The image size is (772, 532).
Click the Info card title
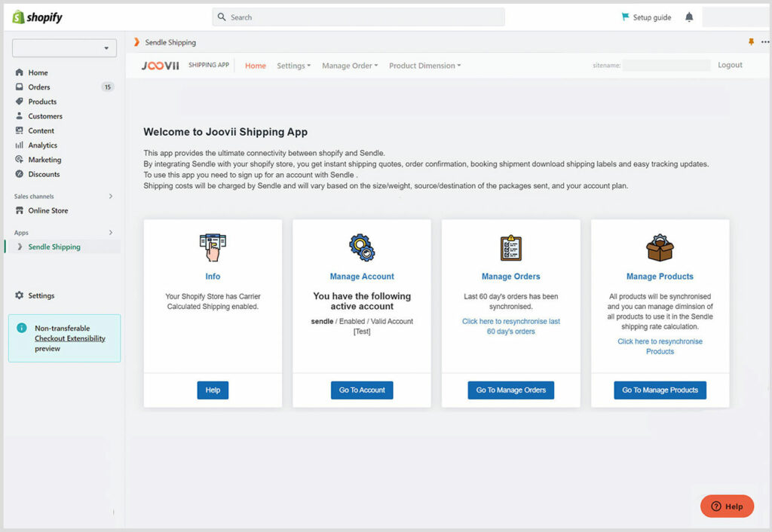pyautogui.click(x=213, y=277)
